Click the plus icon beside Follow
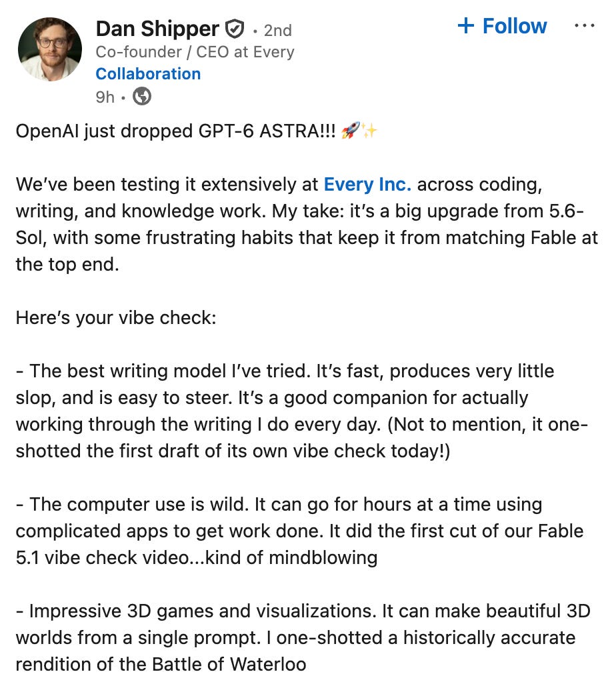616x692 pixels. [466, 25]
